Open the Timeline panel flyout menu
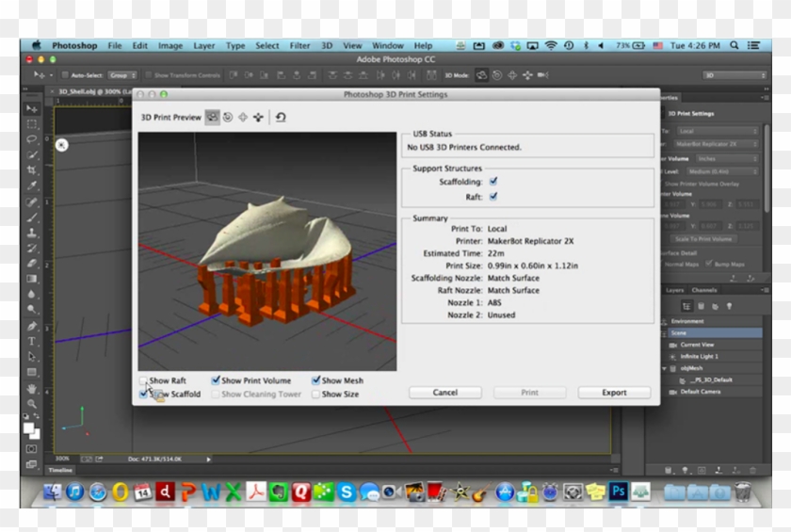Screen dimensions: 791x532 [x=613, y=470]
